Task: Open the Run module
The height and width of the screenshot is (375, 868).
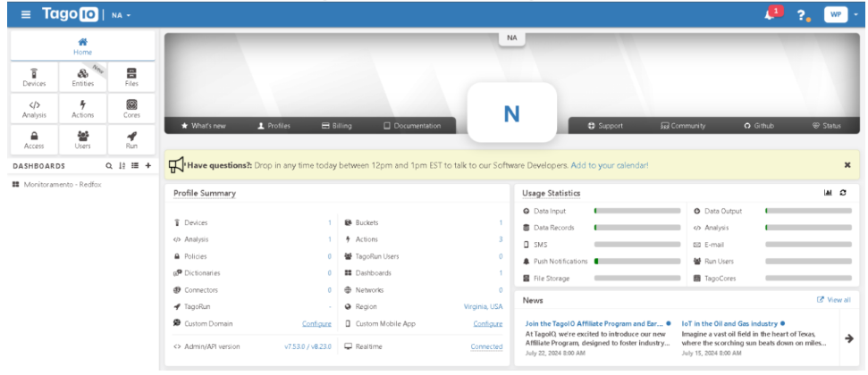Action: pyautogui.click(x=131, y=140)
